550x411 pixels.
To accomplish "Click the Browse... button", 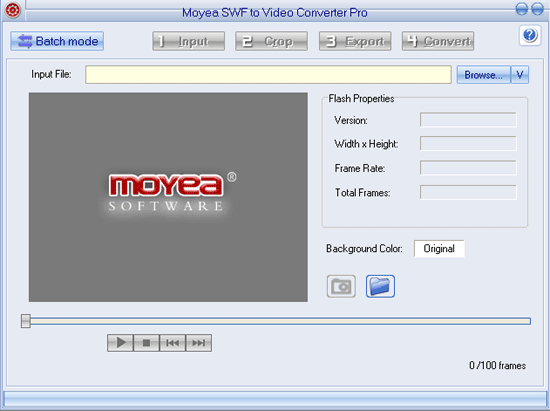I will (x=483, y=75).
